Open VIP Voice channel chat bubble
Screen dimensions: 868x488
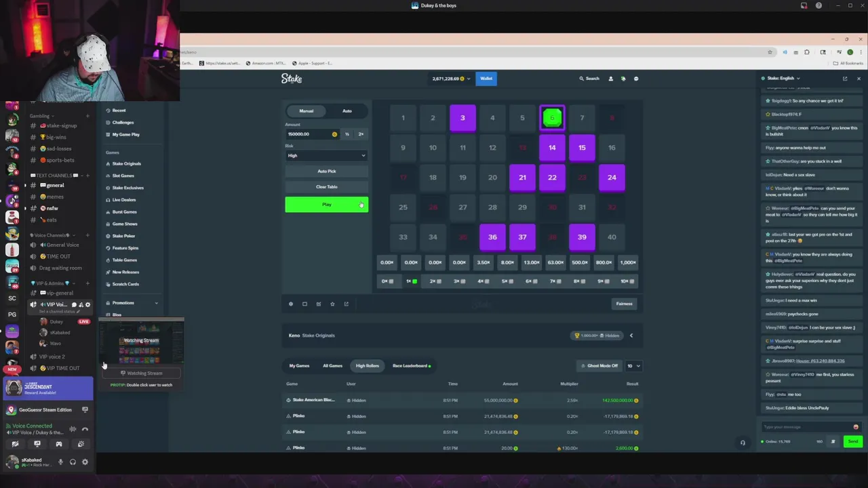(74, 305)
